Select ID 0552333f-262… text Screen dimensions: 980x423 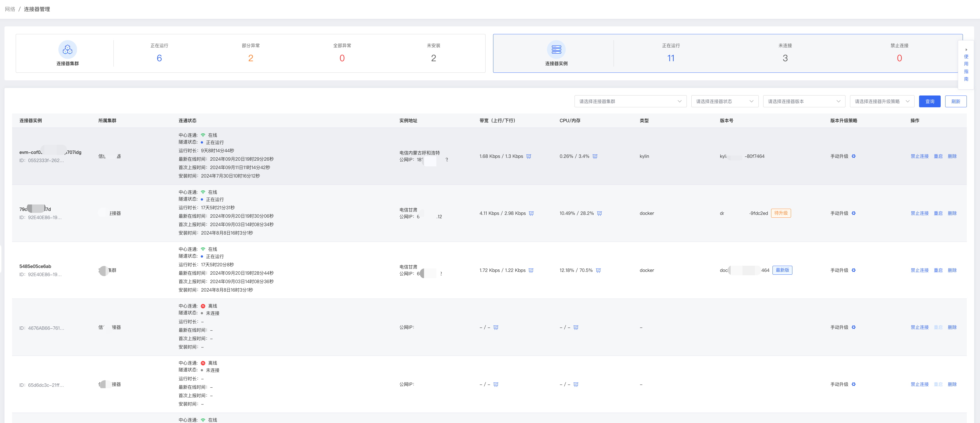42,161
